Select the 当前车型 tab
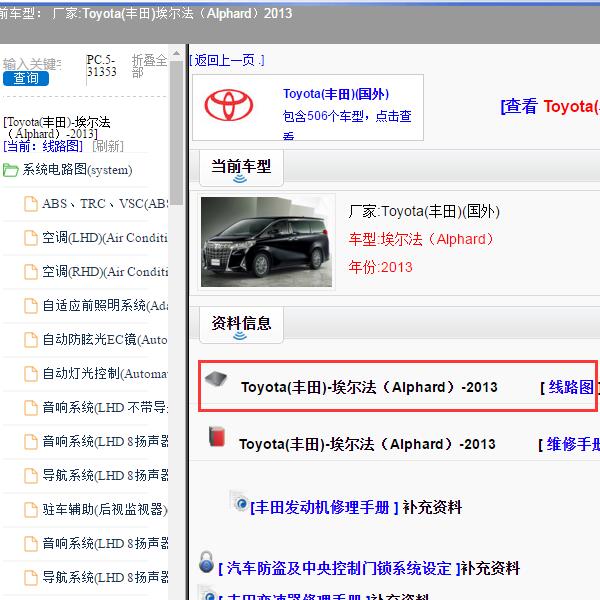This screenshot has height=600, width=600. click(241, 168)
